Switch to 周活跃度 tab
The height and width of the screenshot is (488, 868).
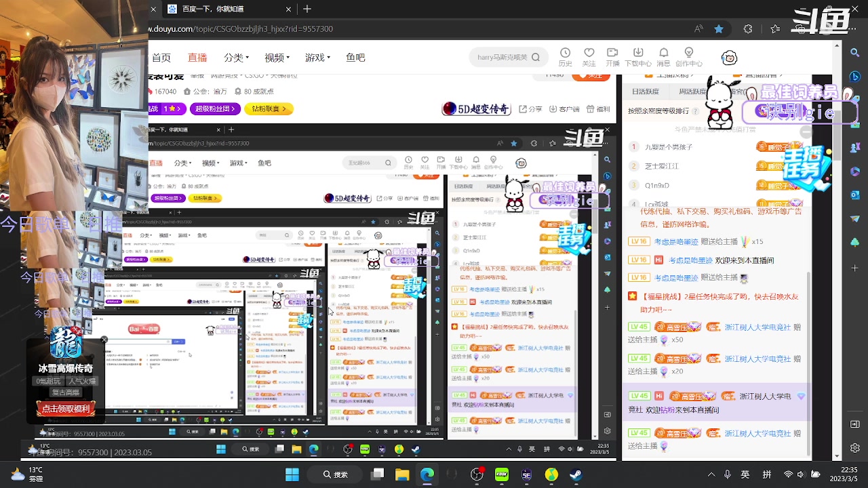[692, 91]
